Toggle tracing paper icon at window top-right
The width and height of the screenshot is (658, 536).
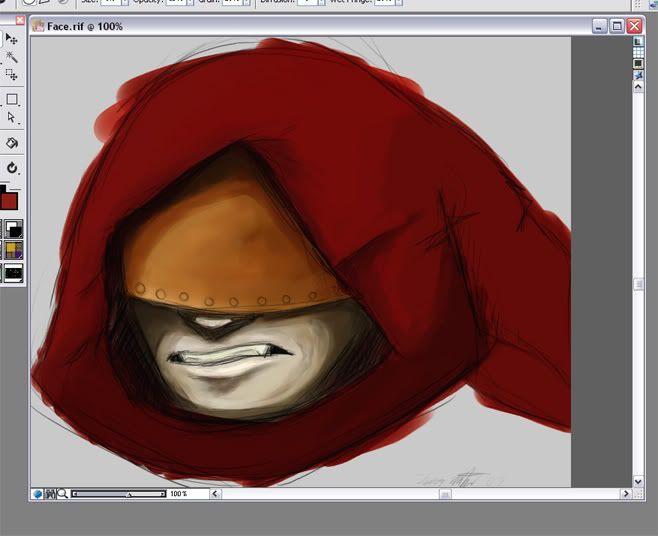click(638, 42)
